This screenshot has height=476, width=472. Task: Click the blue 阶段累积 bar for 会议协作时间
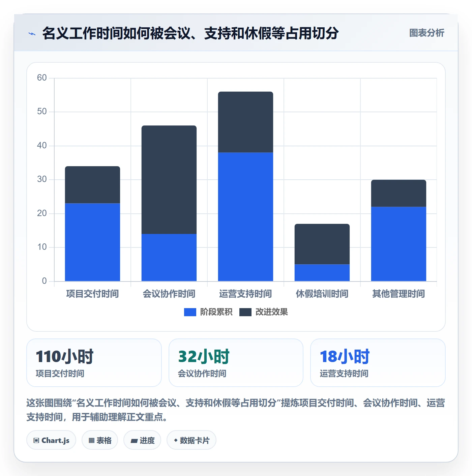(169, 258)
